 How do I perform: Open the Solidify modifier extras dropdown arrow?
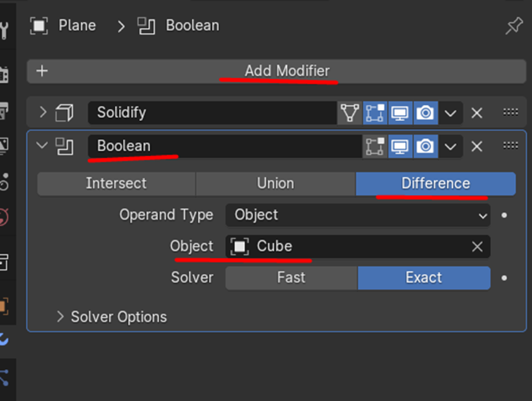point(450,113)
